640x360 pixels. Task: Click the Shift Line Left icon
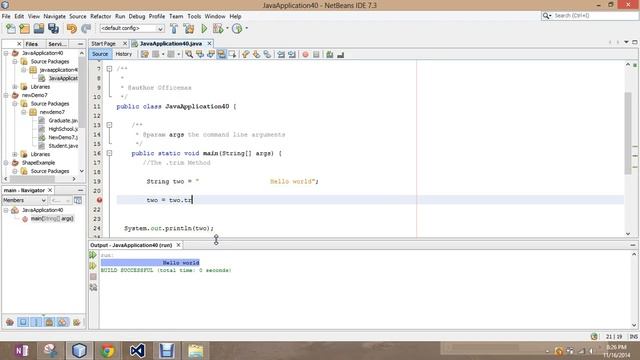tap(281, 54)
